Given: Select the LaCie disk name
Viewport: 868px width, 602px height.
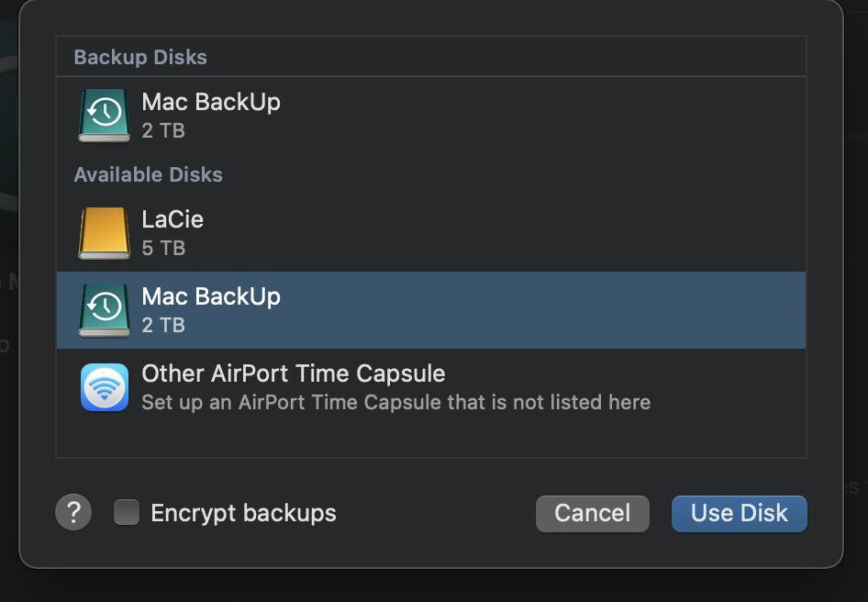Looking at the screenshot, I should pyautogui.click(x=172, y=219).
